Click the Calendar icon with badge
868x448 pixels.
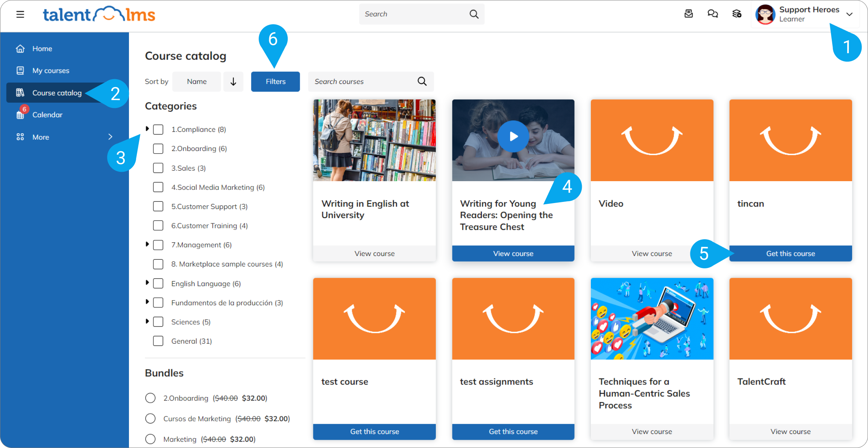(x=20, y=115)
